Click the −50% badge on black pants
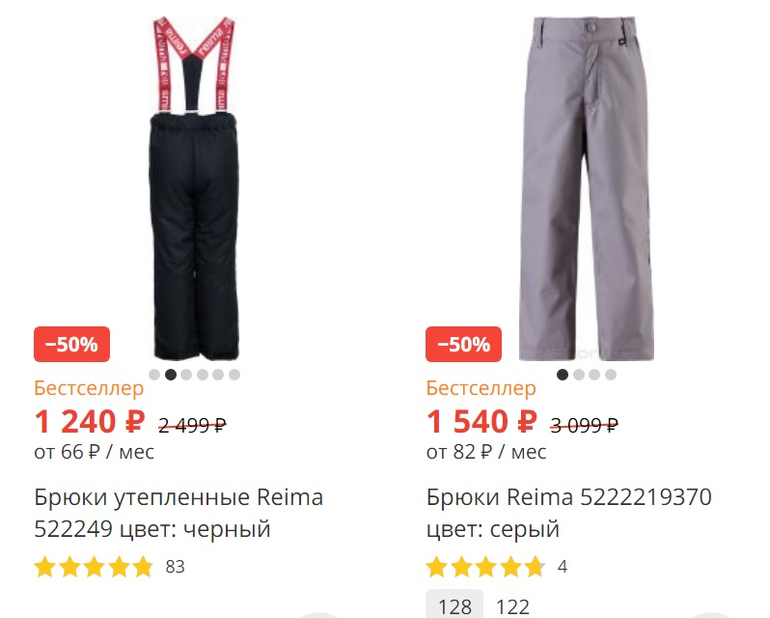The image size is (770, 618). pyautogui.click(x=72, y=344)
